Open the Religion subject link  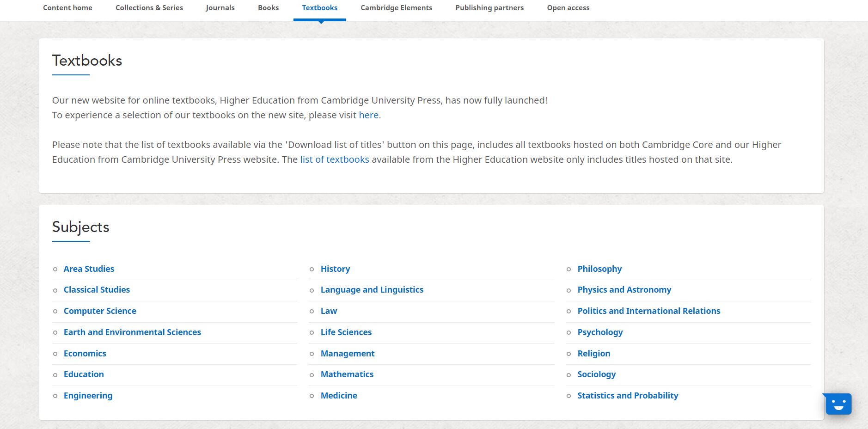[x=593, y=354]
